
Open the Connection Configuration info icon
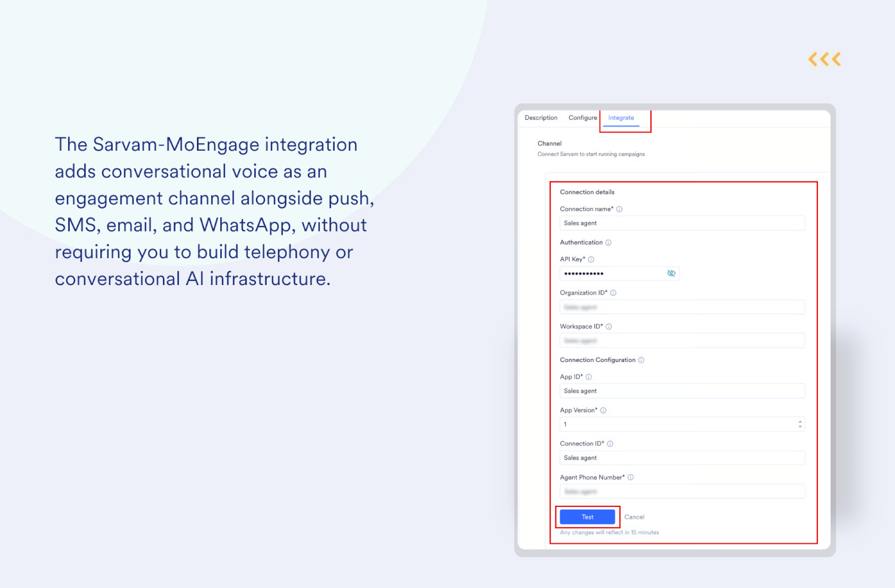641,360
